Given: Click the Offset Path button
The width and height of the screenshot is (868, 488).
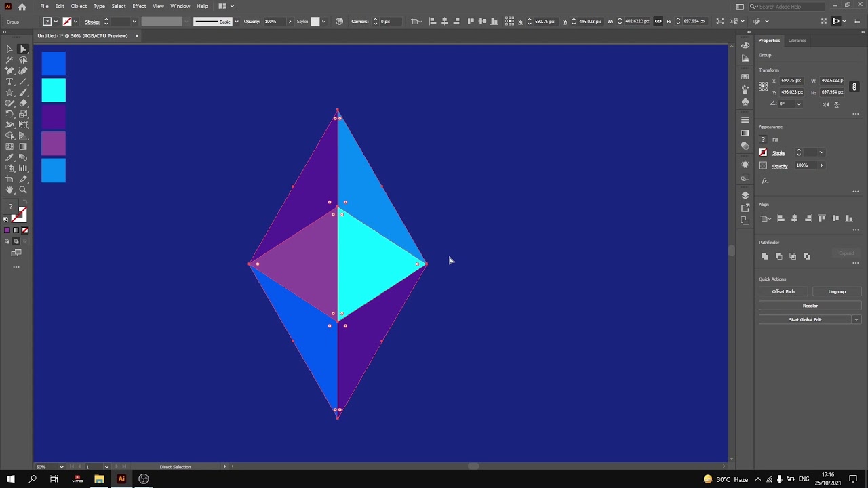Looking at the screenshot, I should (x=783, y=291).
